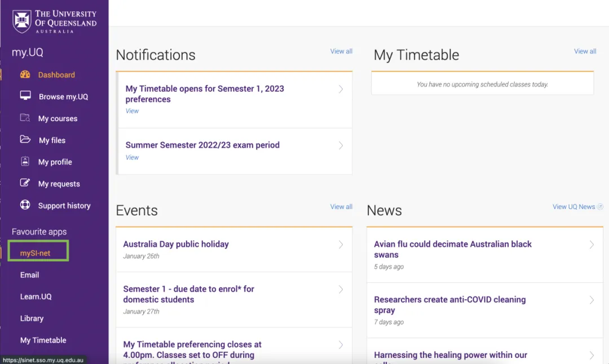The width and height of the screenshot is (609, 364).
Task: Click the University of Queensland logo
Action: click(54, 22)
